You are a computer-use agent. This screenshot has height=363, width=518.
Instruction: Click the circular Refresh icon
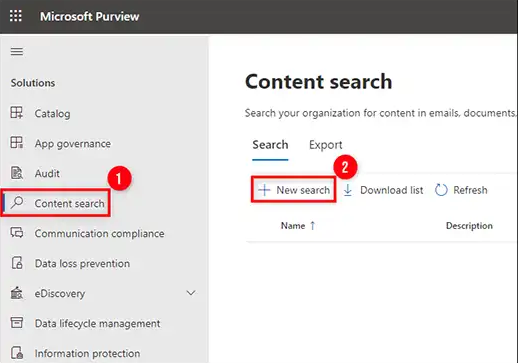(441, 190)
